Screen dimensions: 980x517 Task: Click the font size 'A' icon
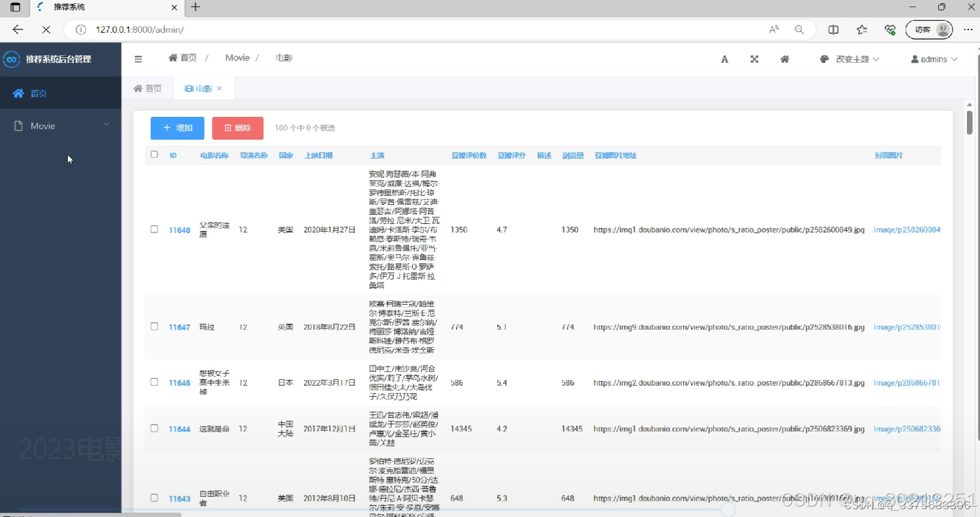(x=724, y=59)
